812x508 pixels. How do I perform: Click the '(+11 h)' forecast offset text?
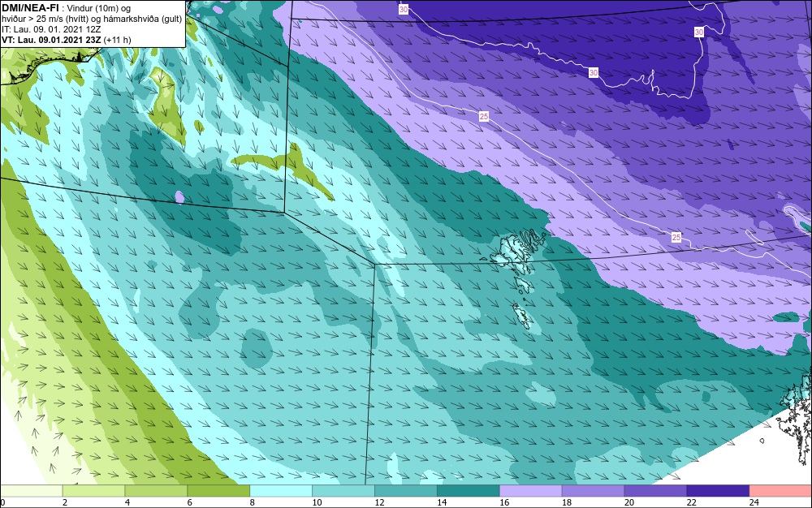[x=118, y=40]
